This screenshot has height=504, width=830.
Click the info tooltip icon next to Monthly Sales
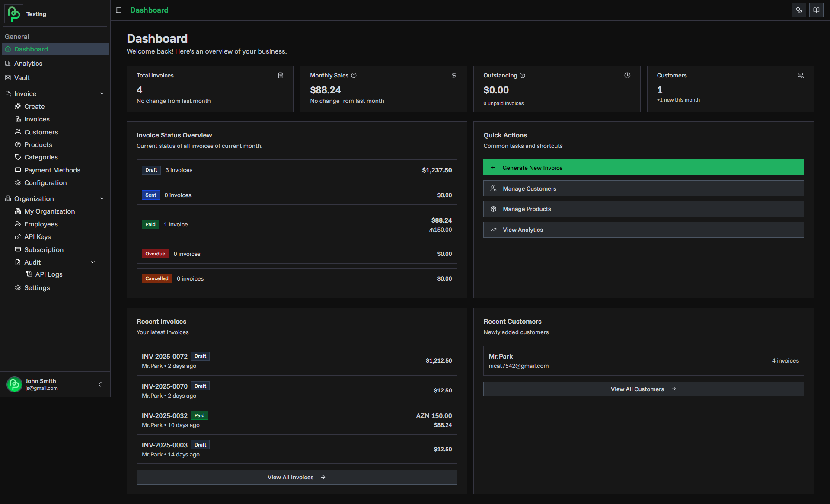pos(354,75)
